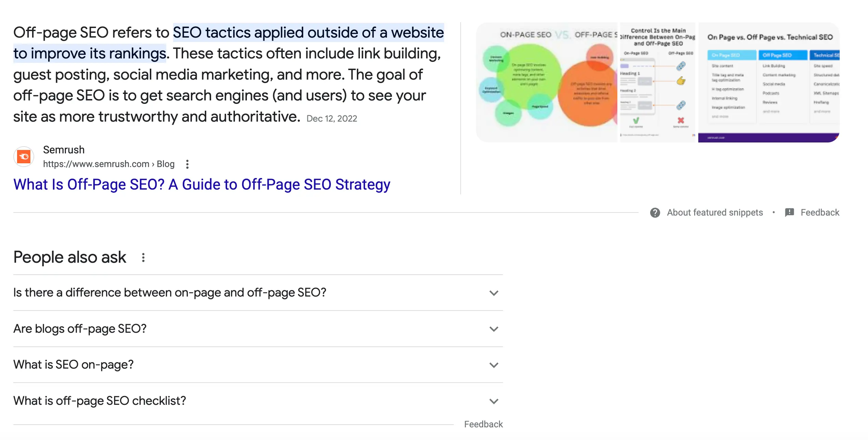Expand the "What is SEO on-page?" question
Image resolution: width=868 pixels, height=440 pixels.
494,365
